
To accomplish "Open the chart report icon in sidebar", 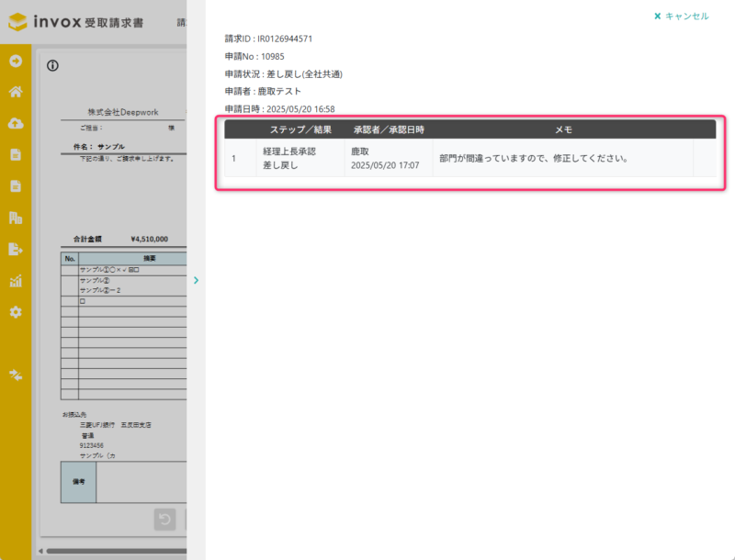I will pyautogui.click(x=16, y=281).
